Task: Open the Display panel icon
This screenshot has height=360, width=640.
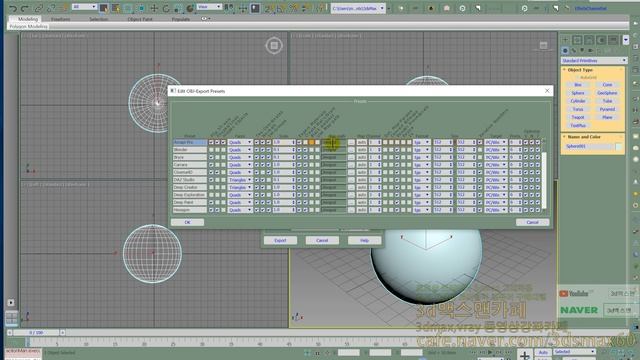Action: [x=613, y=40]
